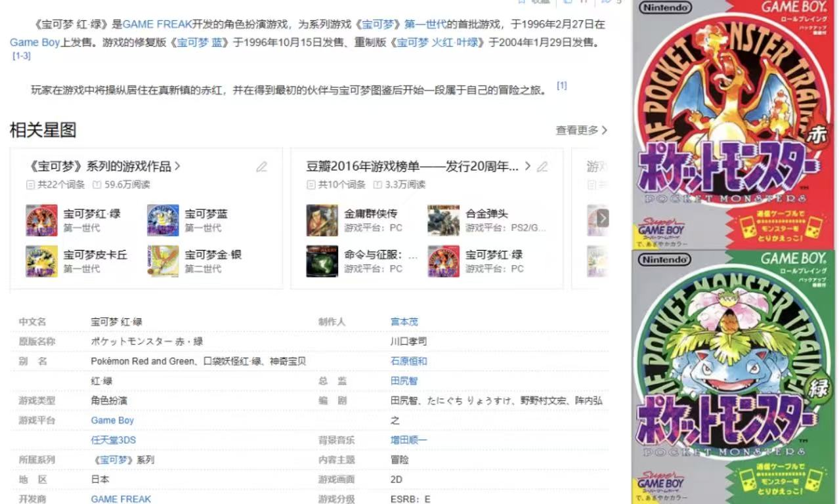Viewport: 839px width, 504px height.
Task: Open 宝可梦金·银 cover icon
Action: [163, 261]
